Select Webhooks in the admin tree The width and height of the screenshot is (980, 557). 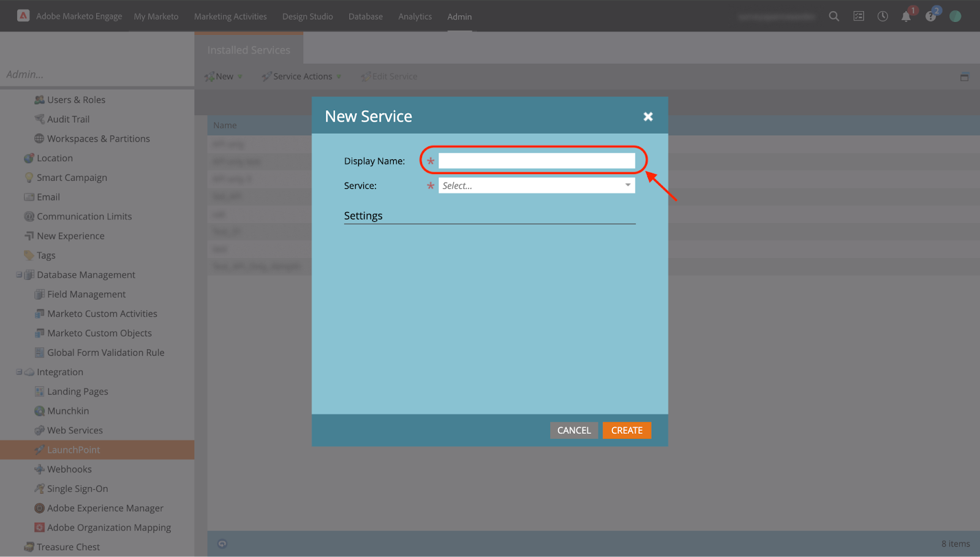[x=69, y=469]
